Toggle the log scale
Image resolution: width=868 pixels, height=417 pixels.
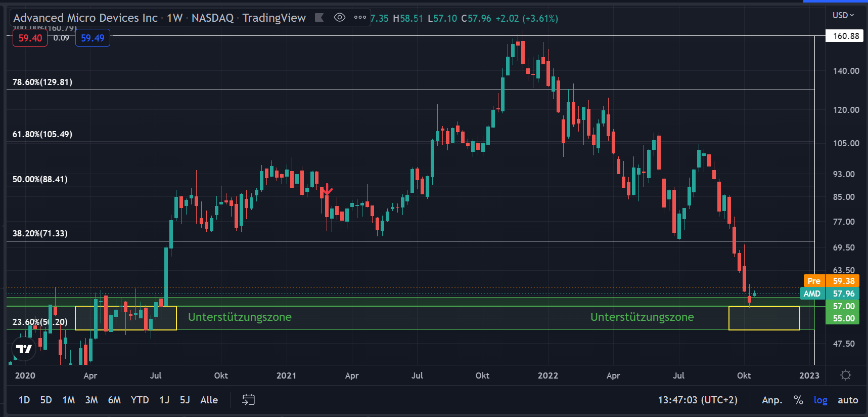pos(820,400)
